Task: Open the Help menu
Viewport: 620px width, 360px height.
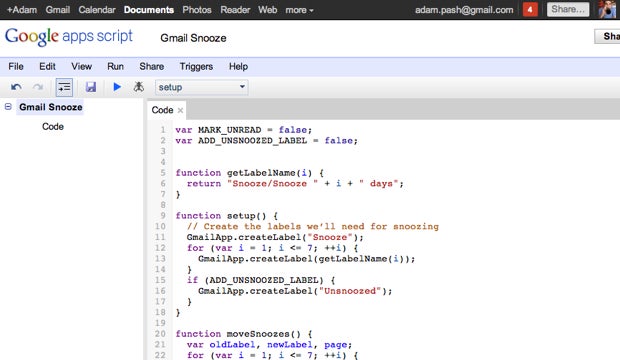Action: pos(238,66)
